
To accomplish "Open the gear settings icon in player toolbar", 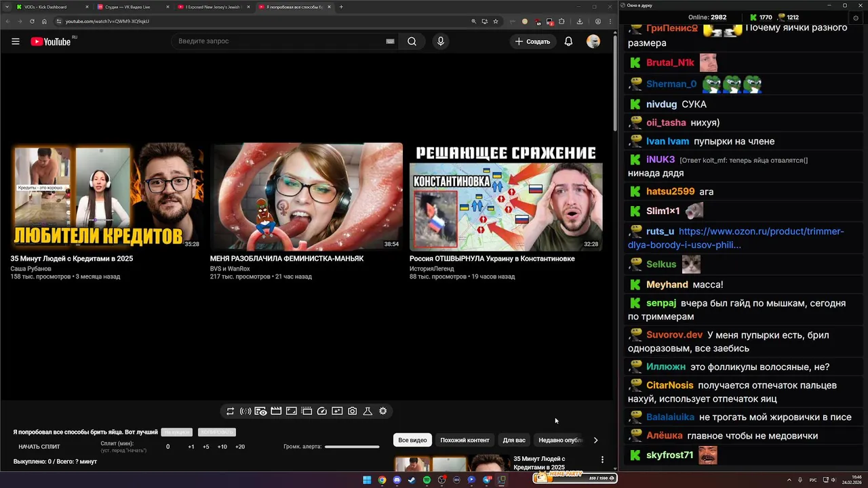I will tap(383, 411).
